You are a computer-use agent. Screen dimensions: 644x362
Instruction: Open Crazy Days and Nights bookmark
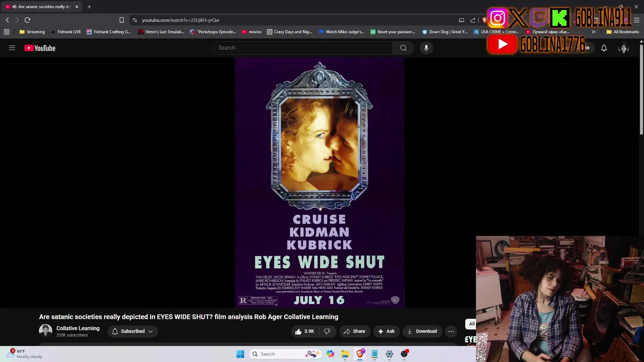289,32
